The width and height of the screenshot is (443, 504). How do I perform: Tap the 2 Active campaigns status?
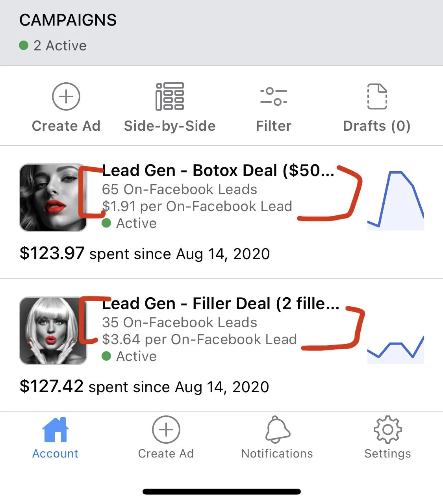pos(53,46)
